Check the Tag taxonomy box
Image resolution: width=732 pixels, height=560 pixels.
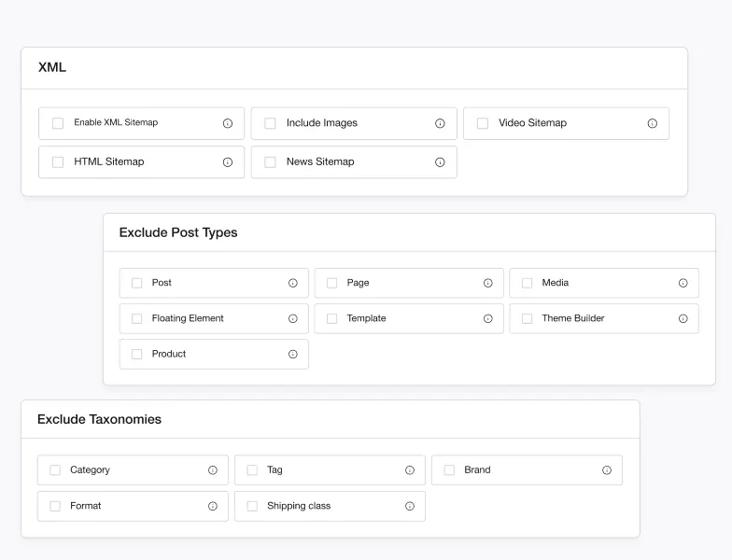[x=252, y=470]
